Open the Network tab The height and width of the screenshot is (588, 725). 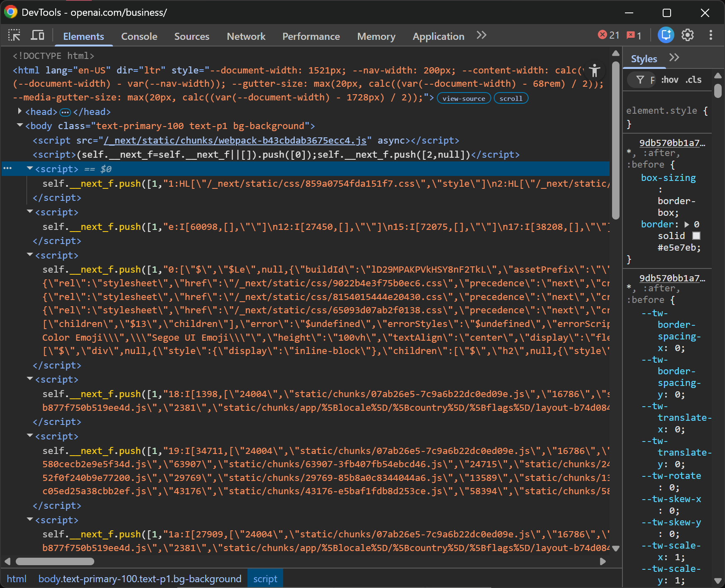[x=246, y=37]
